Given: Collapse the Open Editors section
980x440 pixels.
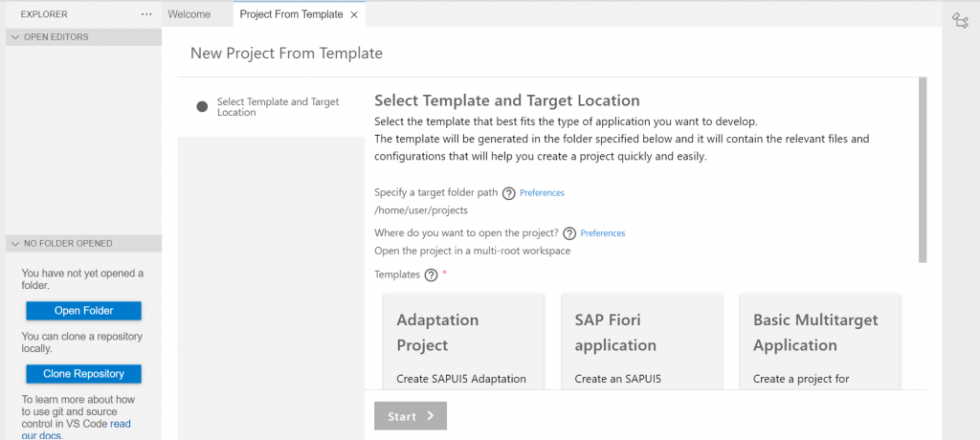Looking at the screenshot, I should tap(84, 37).
